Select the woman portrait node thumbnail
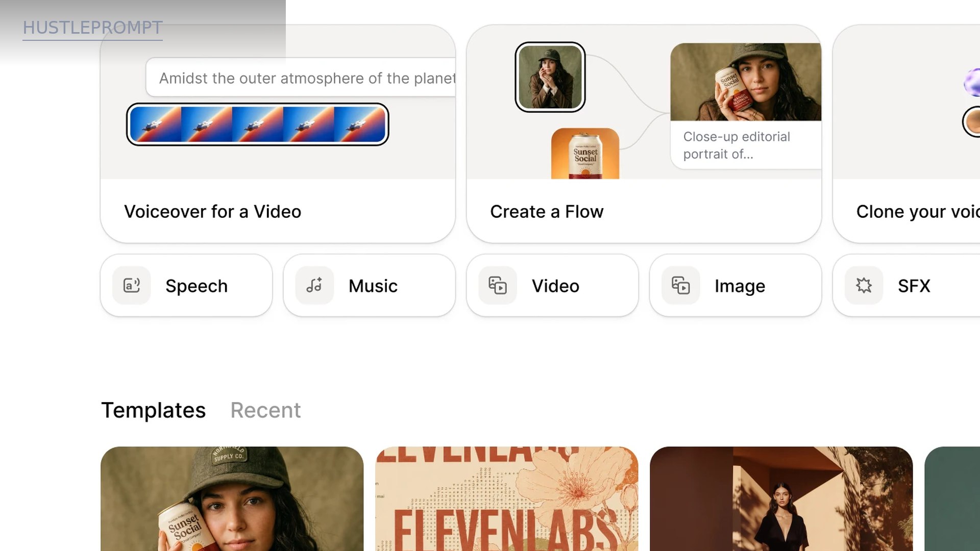 [x=550, y=77]
